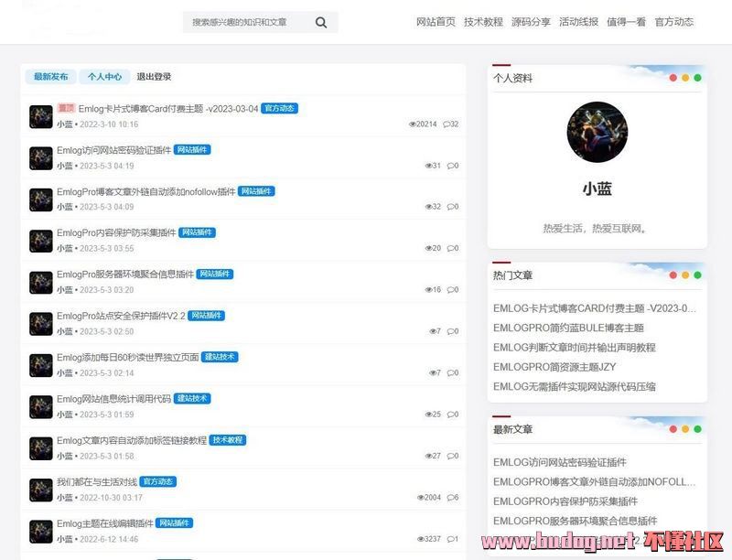Click the 官方动态 tag beside 我们都在与生活对线
The image size is (732, 560).
157,481
